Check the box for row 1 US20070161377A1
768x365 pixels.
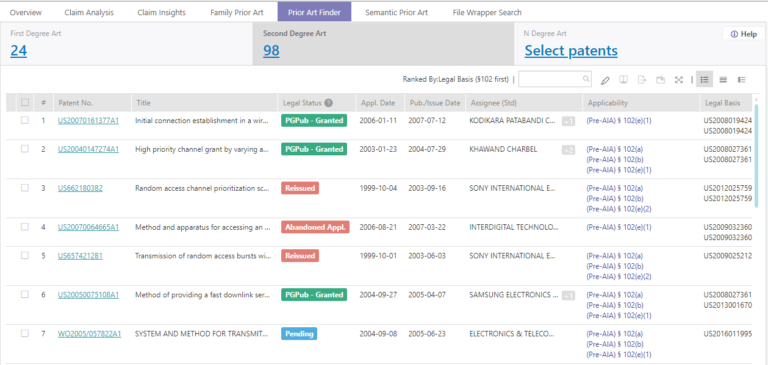[25, 120]
